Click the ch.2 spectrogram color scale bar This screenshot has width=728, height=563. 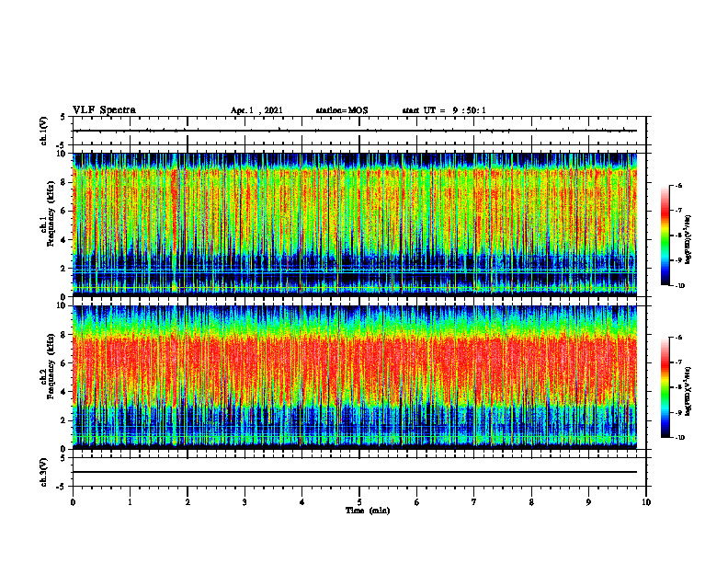[665, 387]
